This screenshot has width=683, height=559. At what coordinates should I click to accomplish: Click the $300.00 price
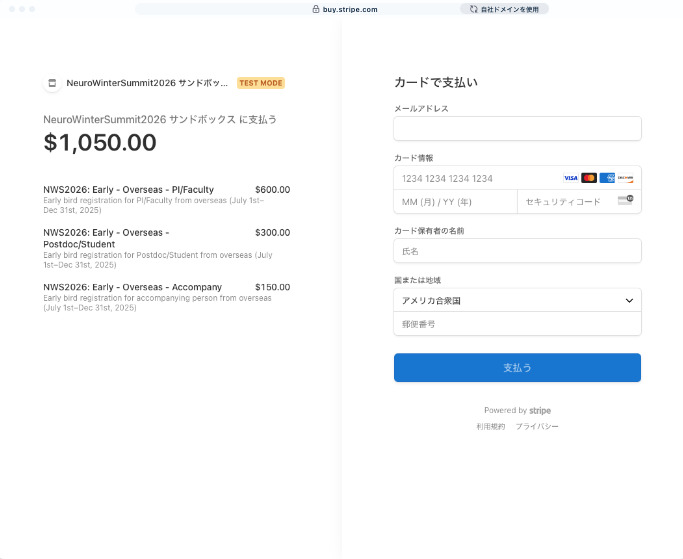(272, 233)
